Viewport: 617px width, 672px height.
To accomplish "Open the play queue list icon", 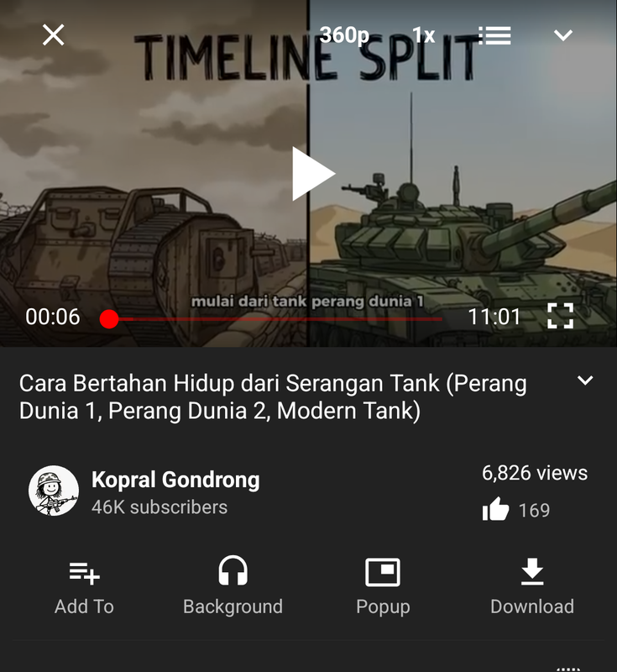I will (494, 35).
